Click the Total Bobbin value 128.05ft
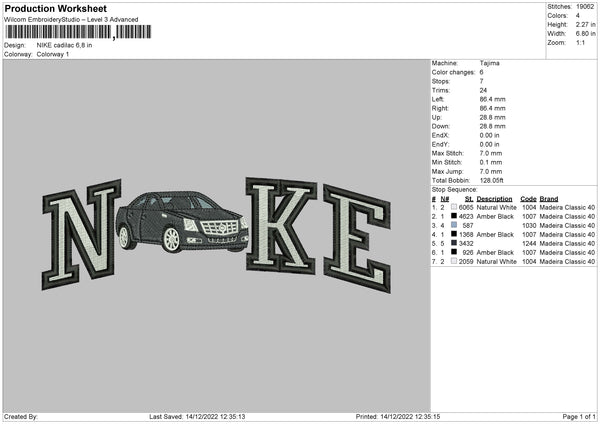The height and width of the screenshot is (424, 600). (x=491, y=180)
